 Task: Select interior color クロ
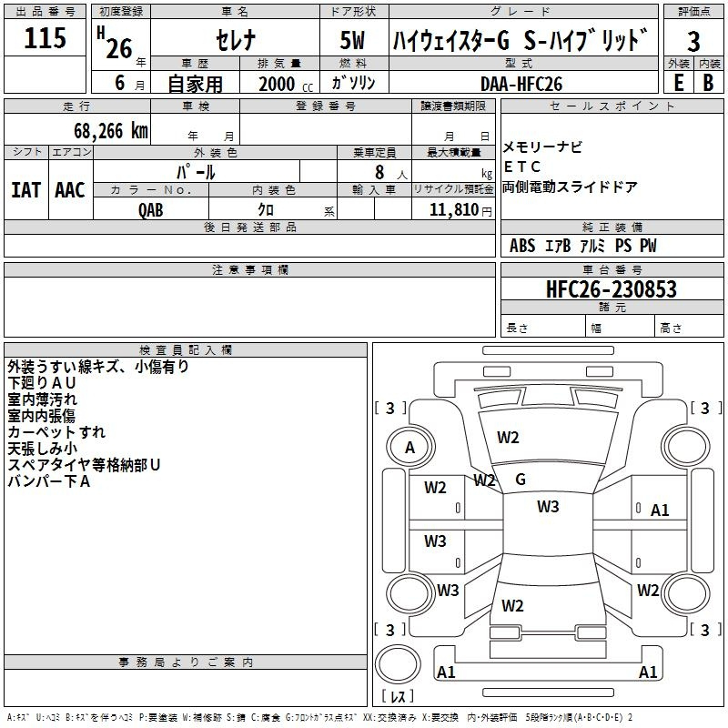tap(266, 210)
